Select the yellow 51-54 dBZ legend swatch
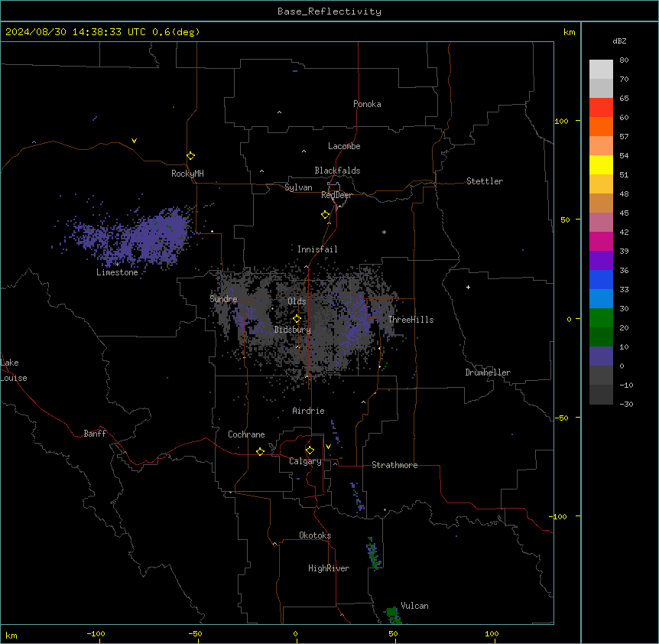This screenshot has height=644, width=659. point(601,164)
